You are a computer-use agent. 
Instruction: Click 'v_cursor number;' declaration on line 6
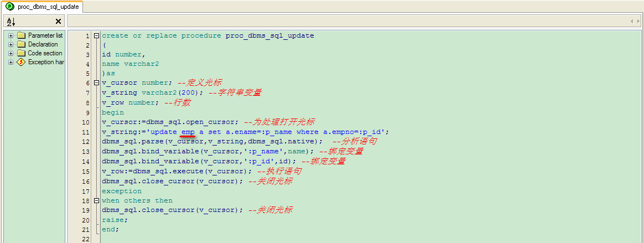(137, 83)
